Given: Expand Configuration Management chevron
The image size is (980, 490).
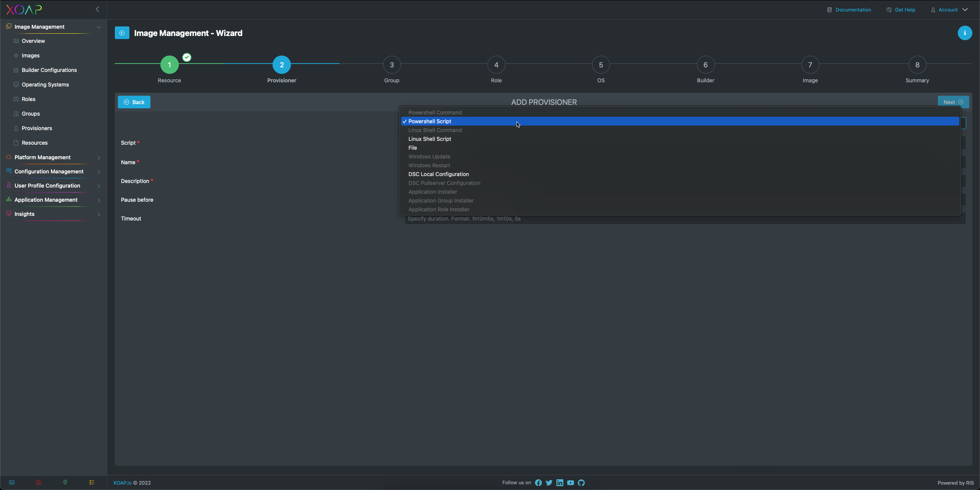Looking at the screenshot, I should pos(99,172).
